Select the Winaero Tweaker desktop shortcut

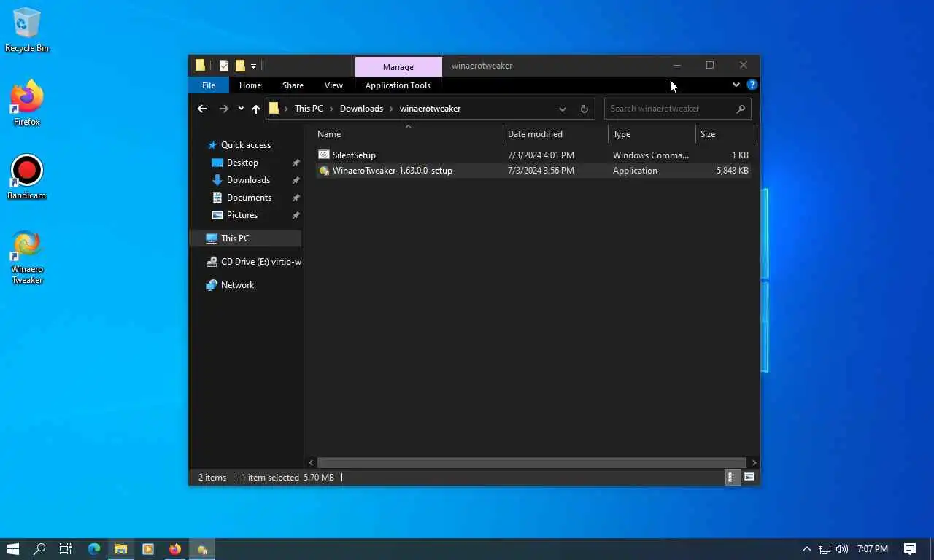(27, 257)
